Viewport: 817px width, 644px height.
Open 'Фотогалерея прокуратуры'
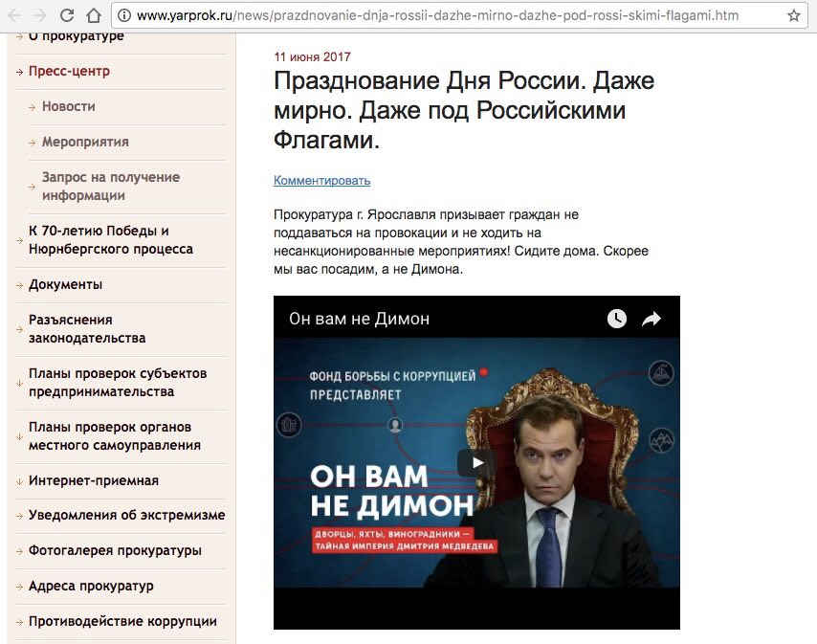pyautogui.click(x=115, y=550)
